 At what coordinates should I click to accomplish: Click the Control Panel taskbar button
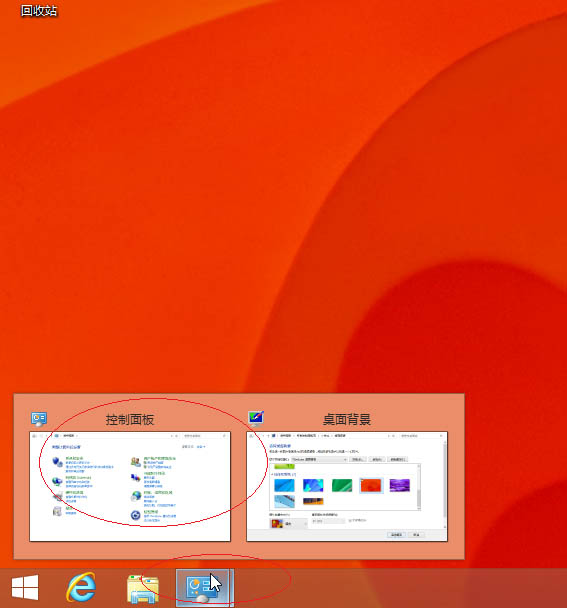point(205,588)
